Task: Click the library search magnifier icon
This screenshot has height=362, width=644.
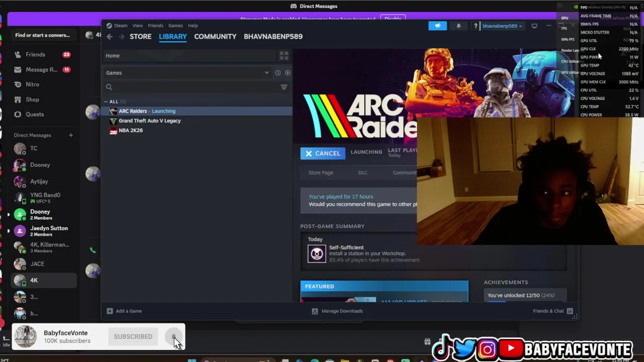Action: coord(109,87)
